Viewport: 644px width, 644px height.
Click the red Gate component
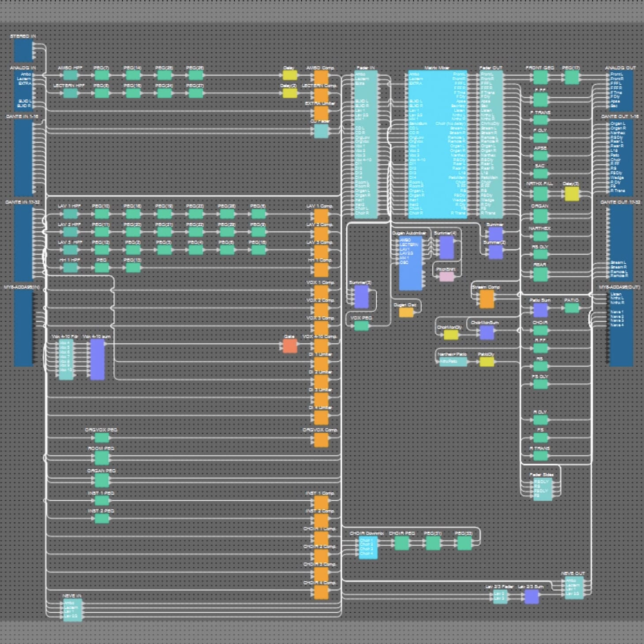(290, 346)
